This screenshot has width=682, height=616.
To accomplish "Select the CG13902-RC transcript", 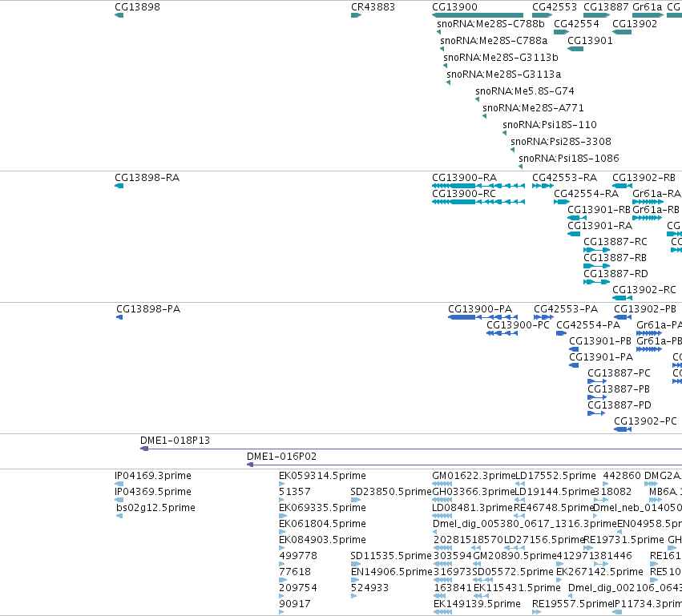I will click(622, 298).
